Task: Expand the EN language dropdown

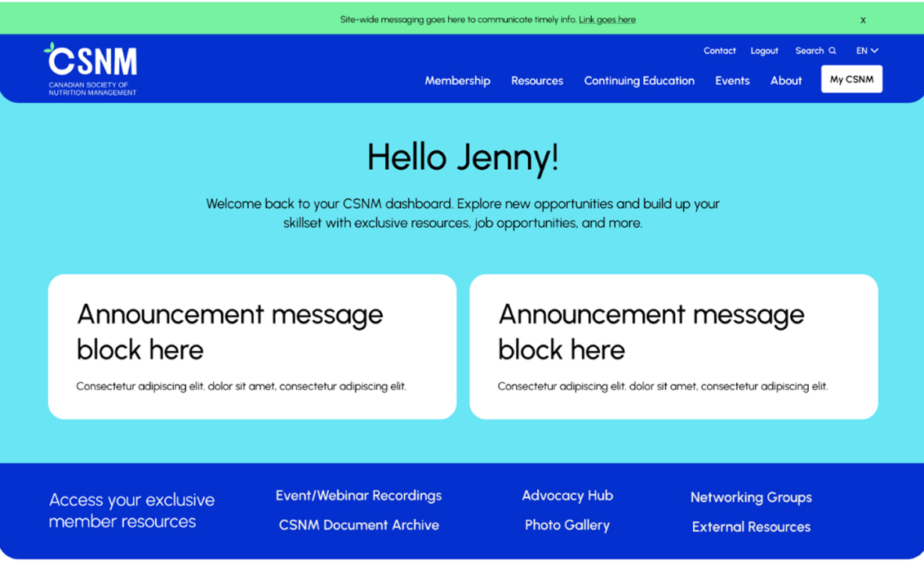Action: tap(867, 51)
